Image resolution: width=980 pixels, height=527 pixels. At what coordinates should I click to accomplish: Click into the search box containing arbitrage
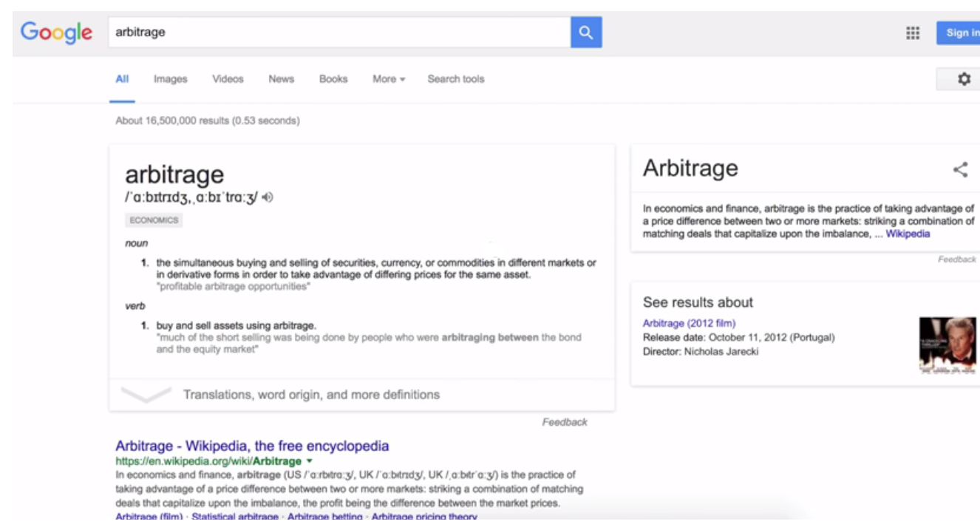pyautogui.click(x=338, y=33)
